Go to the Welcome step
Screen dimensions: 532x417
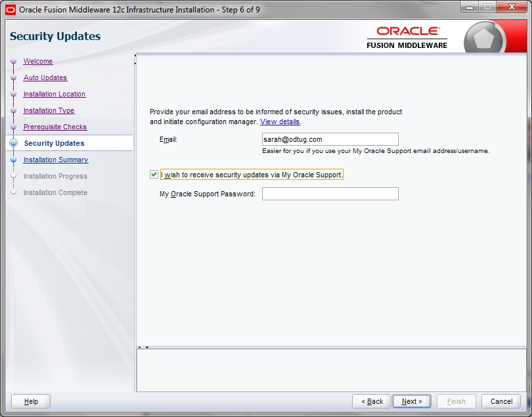tap(38, 62)
